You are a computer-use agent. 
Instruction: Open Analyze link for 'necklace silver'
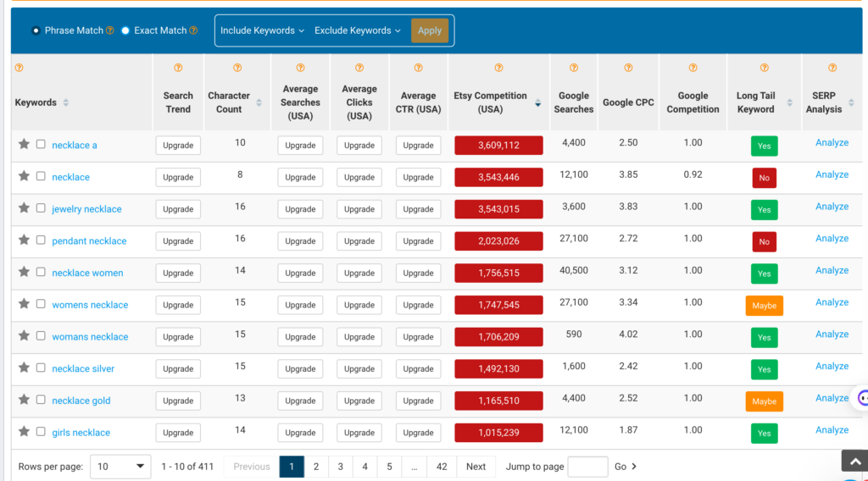click(832, 367)
